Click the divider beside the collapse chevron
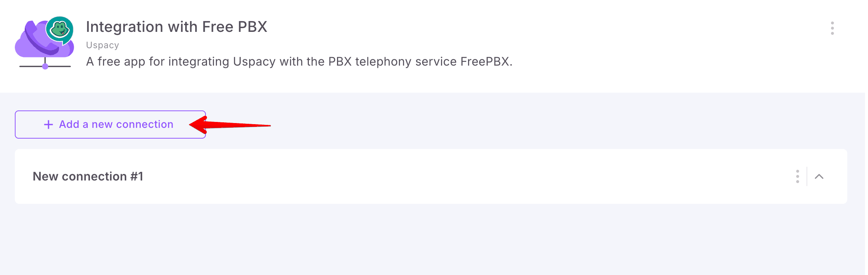 pos(807,176)
